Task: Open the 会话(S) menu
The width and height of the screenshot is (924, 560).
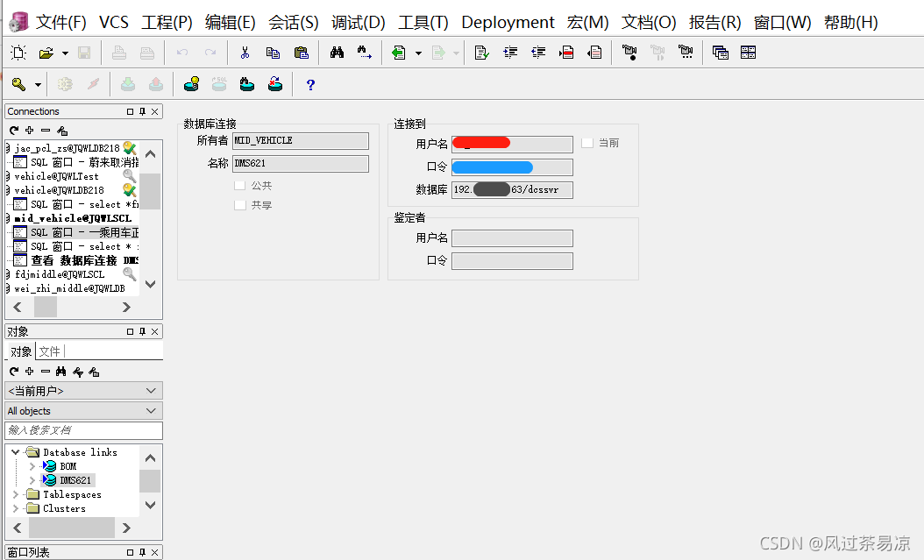Action: (x=294, y=23)
